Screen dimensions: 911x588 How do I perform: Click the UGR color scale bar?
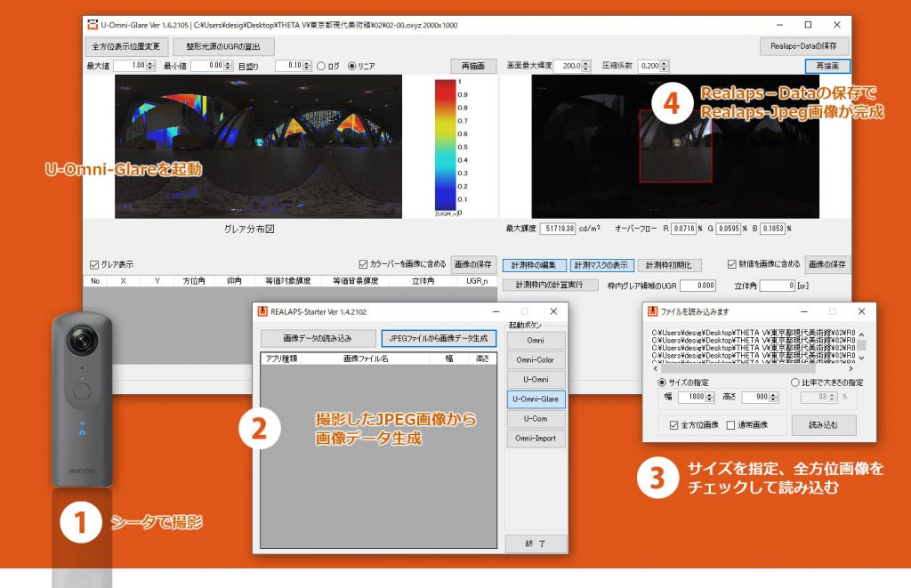pos(445,145)
